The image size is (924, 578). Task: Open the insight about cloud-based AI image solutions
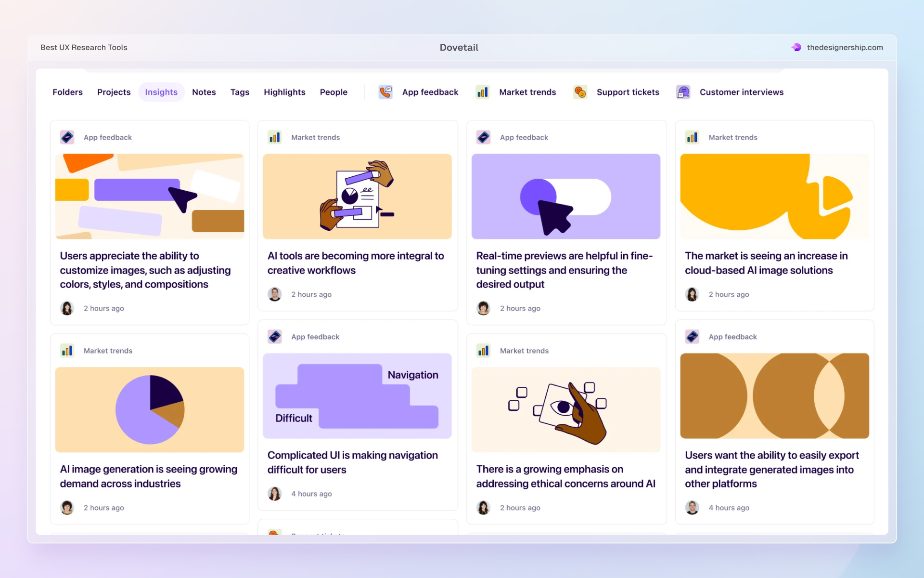tap(766, 263)
